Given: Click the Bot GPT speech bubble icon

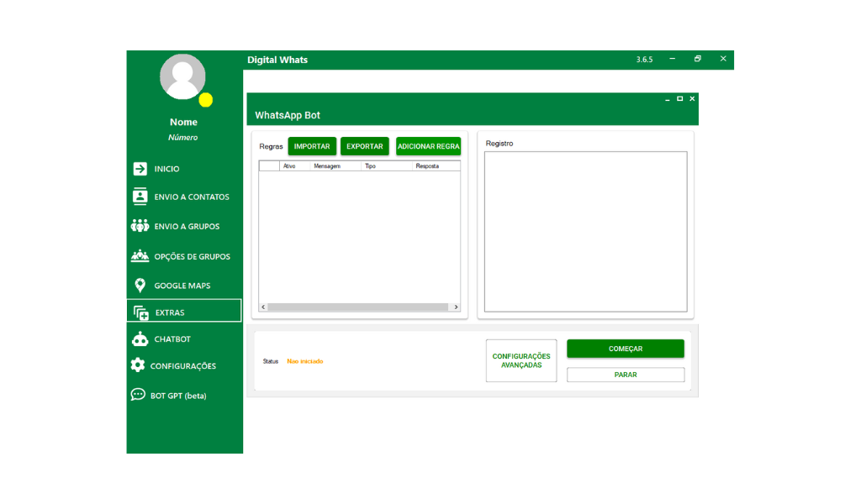Looking at the screenshot, I should 138,395.
